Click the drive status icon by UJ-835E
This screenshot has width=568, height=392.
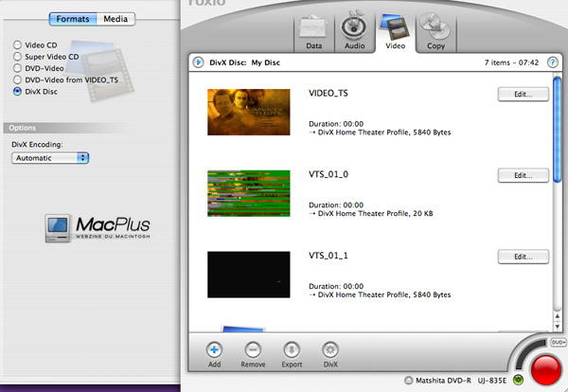coord(519,381)
